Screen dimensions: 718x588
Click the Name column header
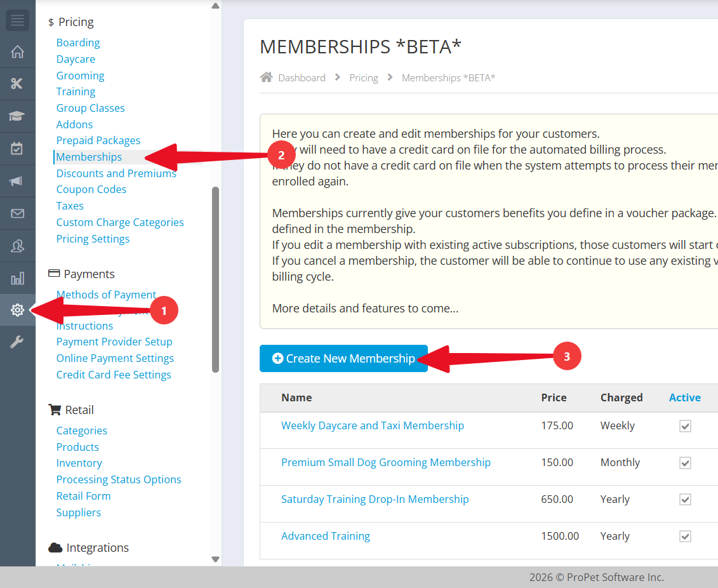pyautogui.click(x=296, y=398)
